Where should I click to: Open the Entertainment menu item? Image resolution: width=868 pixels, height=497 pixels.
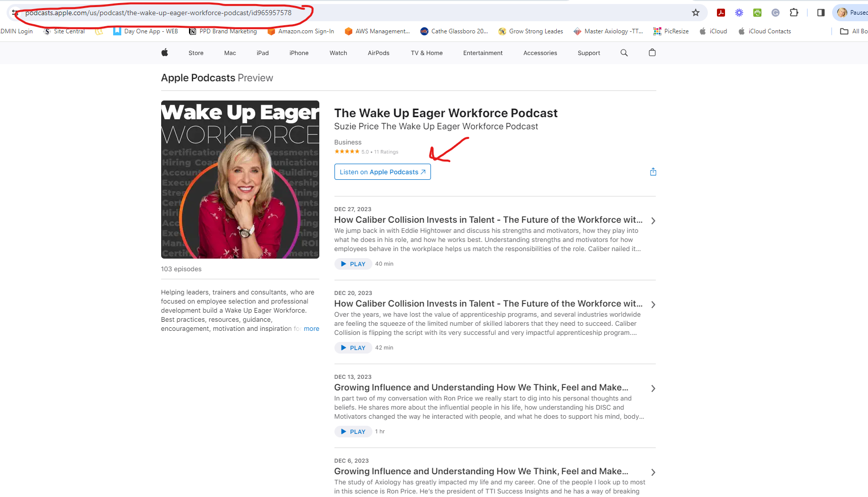483,53
